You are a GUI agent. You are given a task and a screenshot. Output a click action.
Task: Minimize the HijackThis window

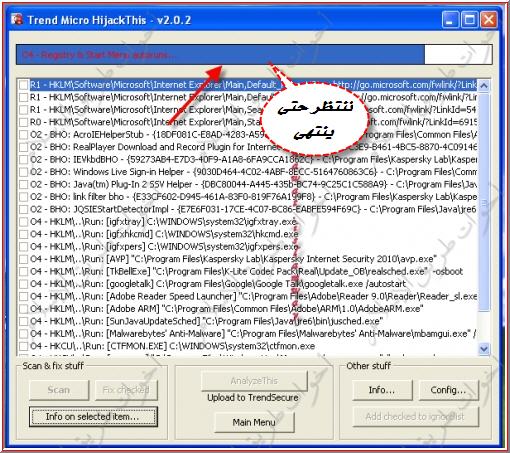tap(450, 20)
